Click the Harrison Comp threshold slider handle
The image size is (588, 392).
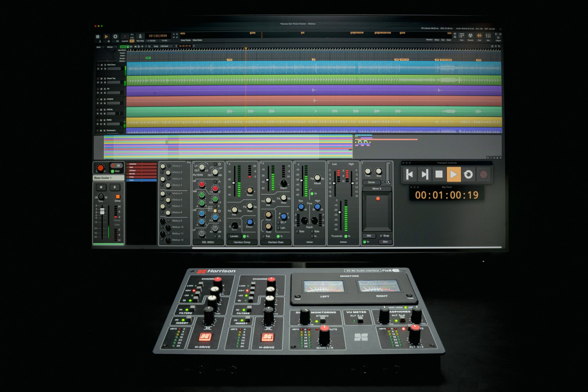pos(234,183)
